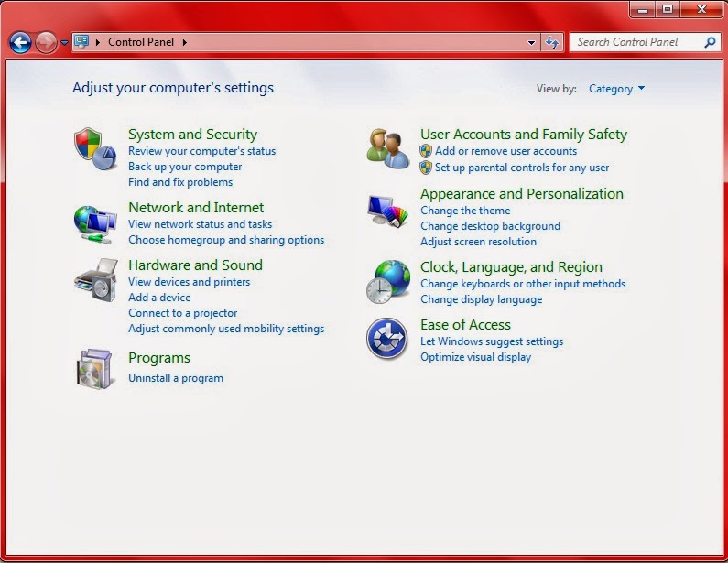Open the Programs category heading
Viewport: 728px width, 563px height.
[x=159, y=358]
